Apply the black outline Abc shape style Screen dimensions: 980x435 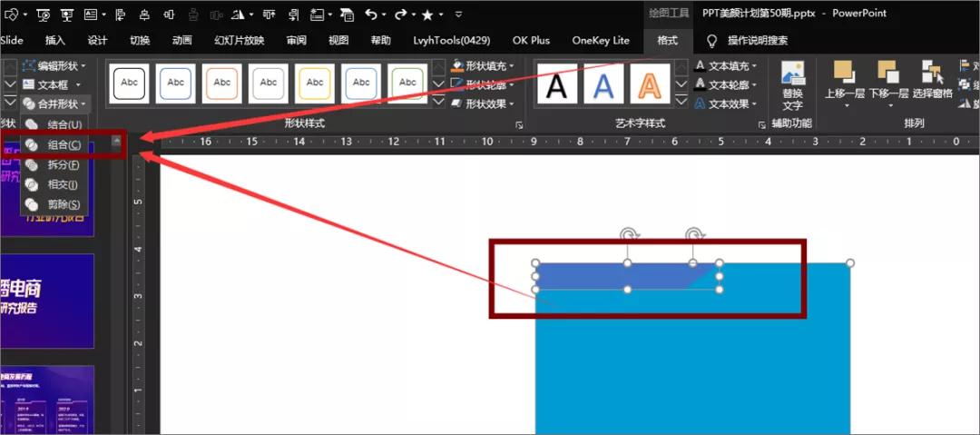click(130, 83)
